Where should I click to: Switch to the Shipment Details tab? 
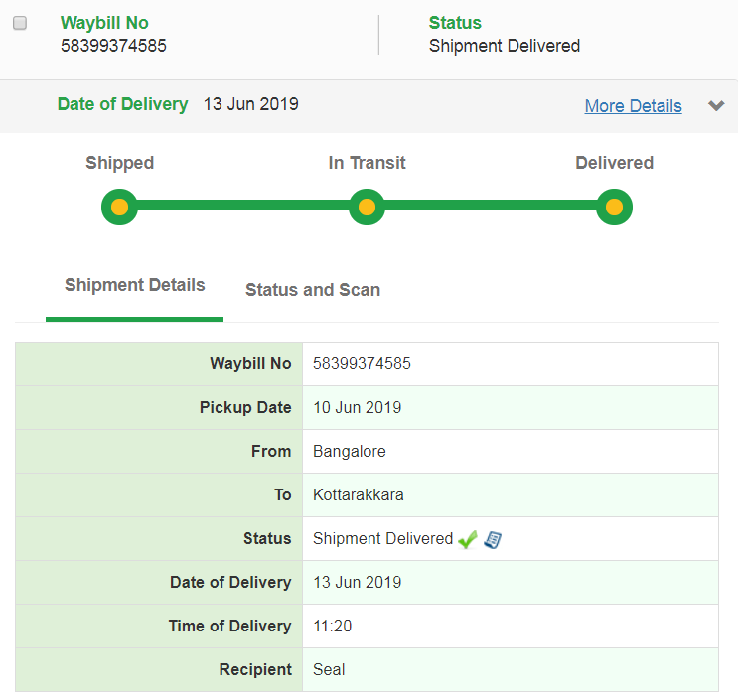point(134,286)
